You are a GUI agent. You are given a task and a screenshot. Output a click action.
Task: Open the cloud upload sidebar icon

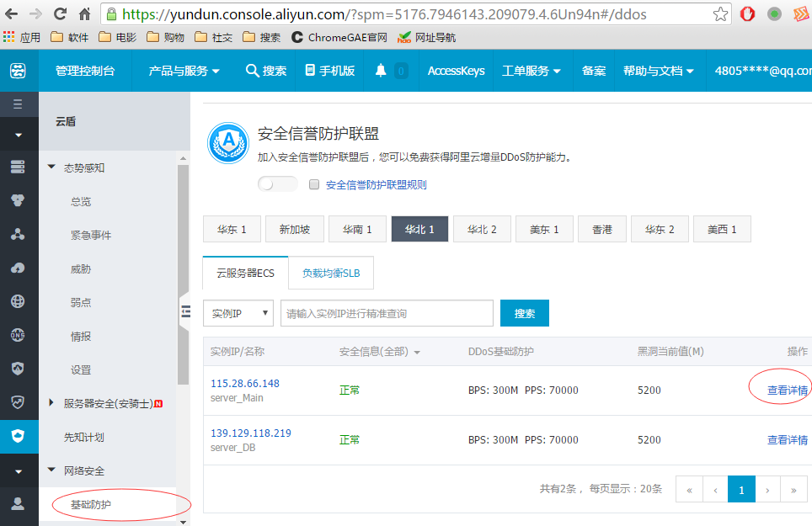(x=18, y=268)
